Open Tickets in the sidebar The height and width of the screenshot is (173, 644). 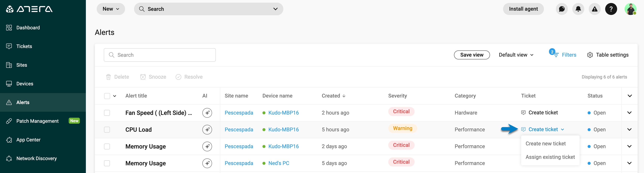[43, 46]
